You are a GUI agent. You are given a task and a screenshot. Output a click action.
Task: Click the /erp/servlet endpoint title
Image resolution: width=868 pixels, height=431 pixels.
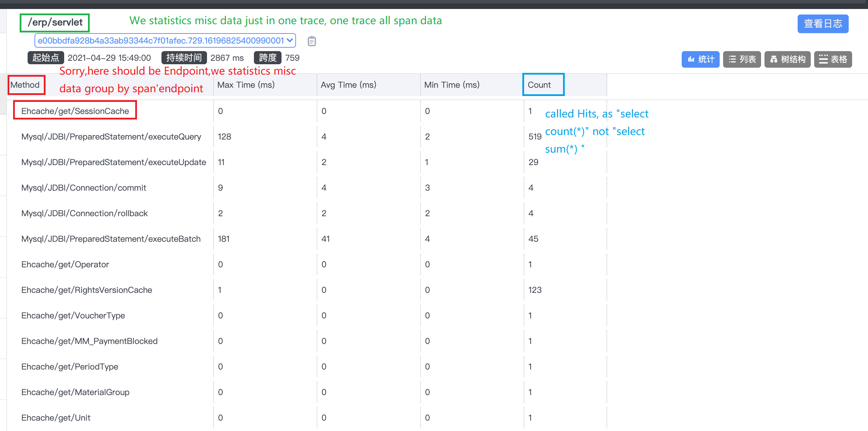(55, 23)
